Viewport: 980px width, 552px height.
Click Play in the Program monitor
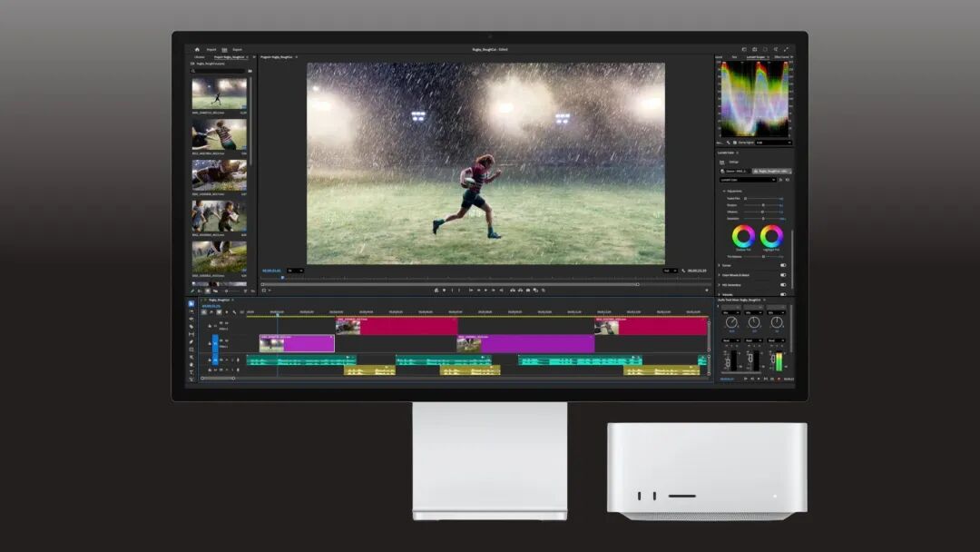coord(485,290)
